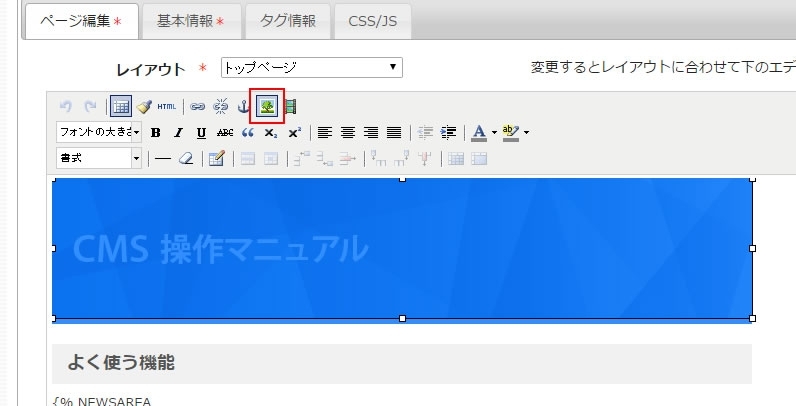Open the HTML source editor

167,107
